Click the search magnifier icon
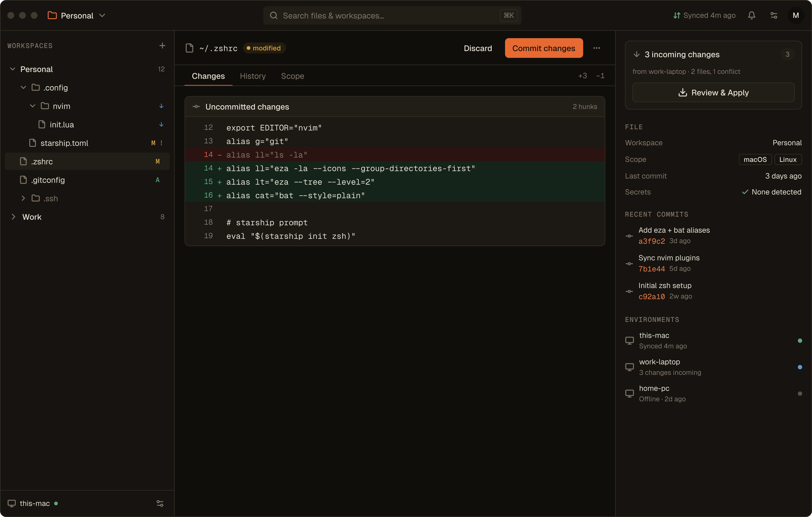This screenshot has width=812, height=517. [x=273, y=16]
